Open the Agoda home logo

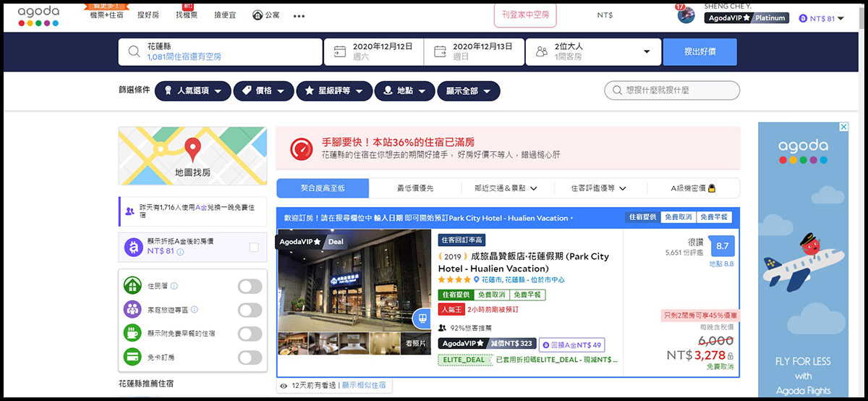pyautogui.click(x=38, y=15)
